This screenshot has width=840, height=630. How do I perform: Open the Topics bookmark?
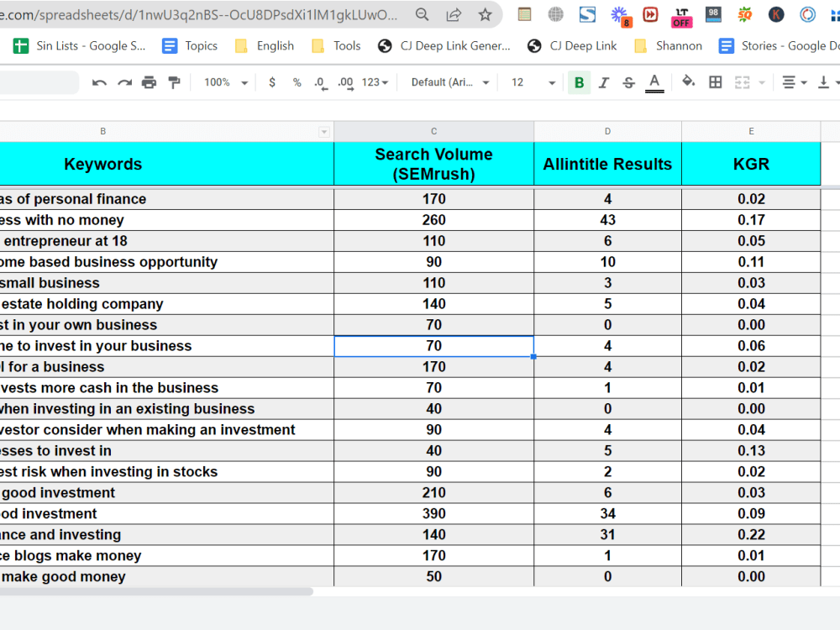point(190,46)
